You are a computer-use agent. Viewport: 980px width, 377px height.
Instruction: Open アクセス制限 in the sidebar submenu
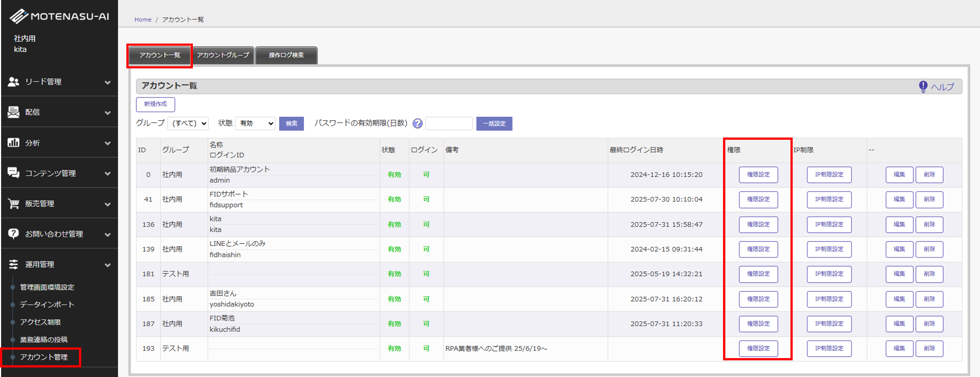click(x=40, y=322)
